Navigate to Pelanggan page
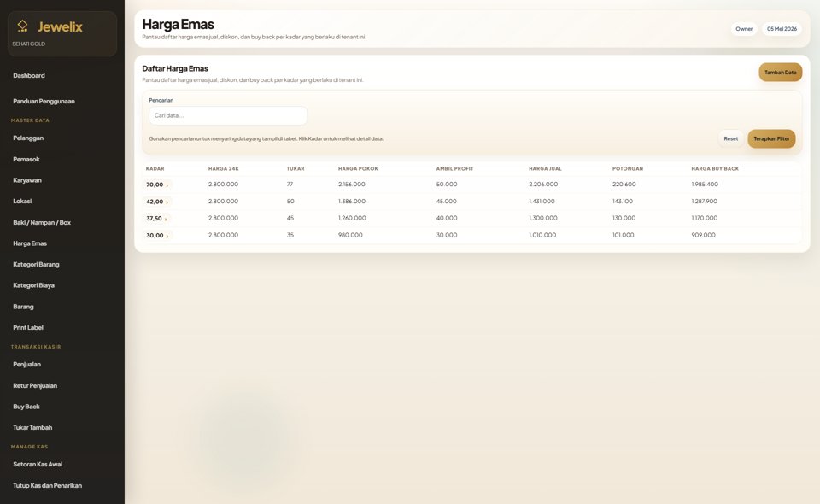Viewport: 820px width, 504px height. pyautogui.click(x=28, y=138)
